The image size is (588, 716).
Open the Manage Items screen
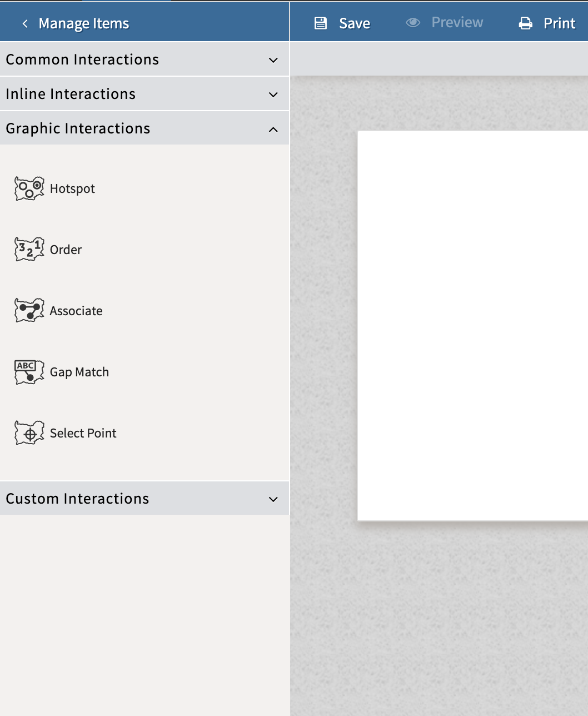coord(83,24)
